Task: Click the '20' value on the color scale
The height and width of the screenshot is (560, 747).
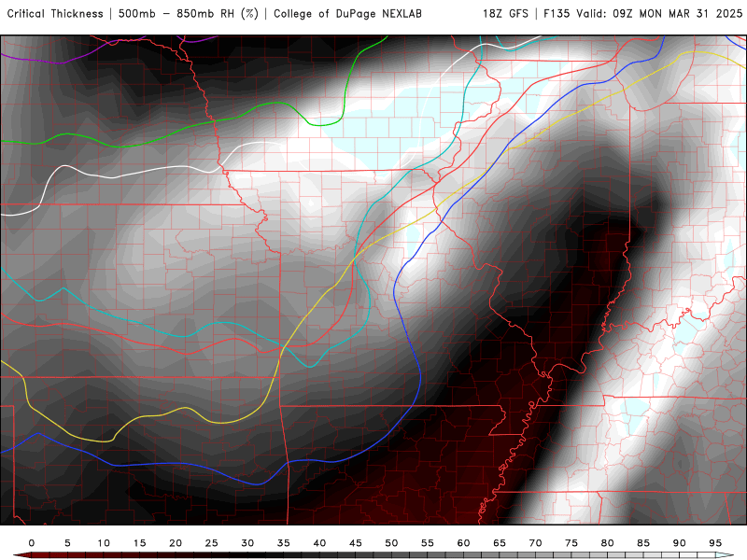Action: click(176, 543)
